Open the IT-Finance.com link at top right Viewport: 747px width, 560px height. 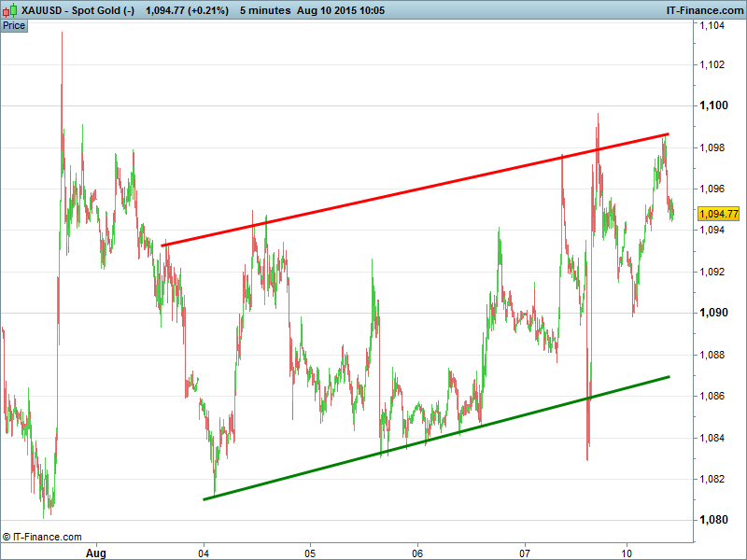pyautogui.click(x=702, y=9)
